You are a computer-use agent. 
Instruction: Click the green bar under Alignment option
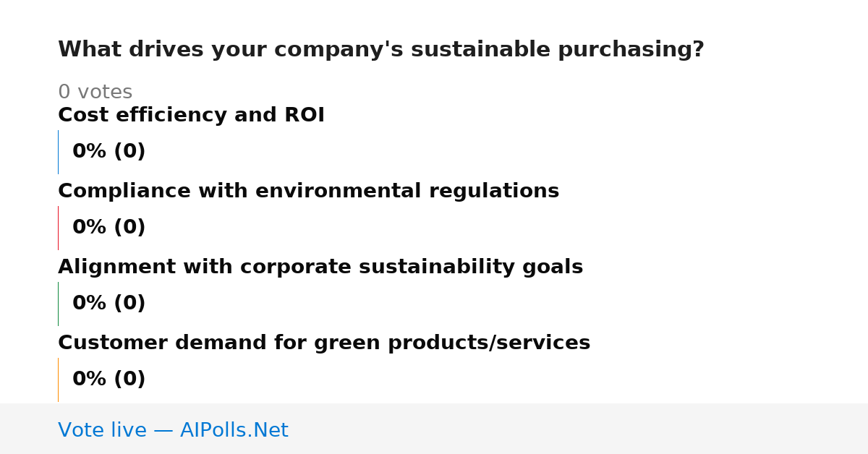click(58, 304)
